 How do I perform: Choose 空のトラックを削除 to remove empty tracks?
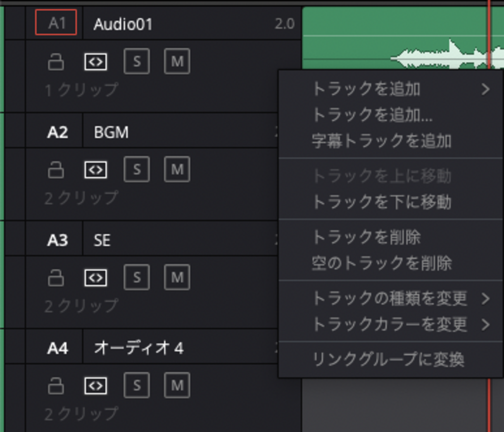tap(382, 263)
